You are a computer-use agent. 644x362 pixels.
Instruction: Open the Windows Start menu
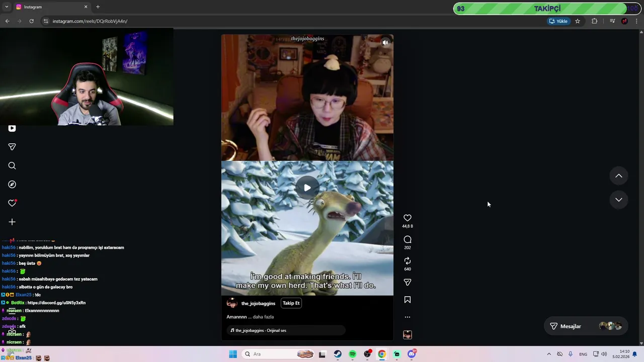pyautogui.click(x=233, y=354)
